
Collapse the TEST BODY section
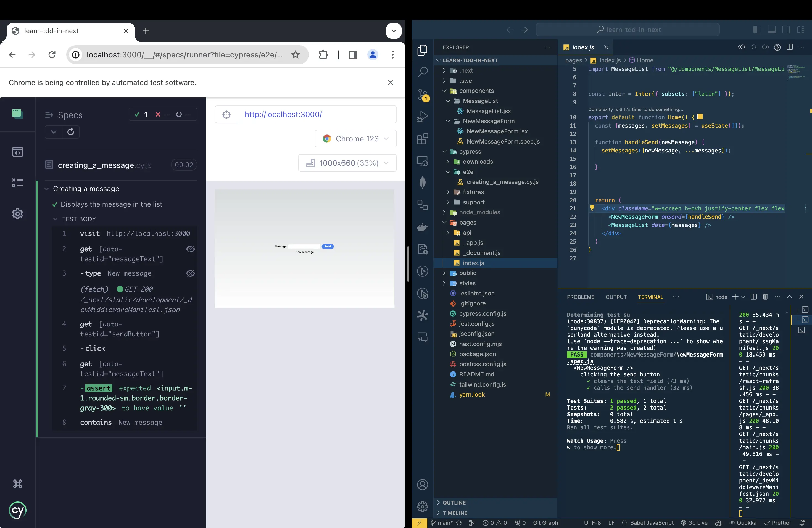[x=55, y=219]
